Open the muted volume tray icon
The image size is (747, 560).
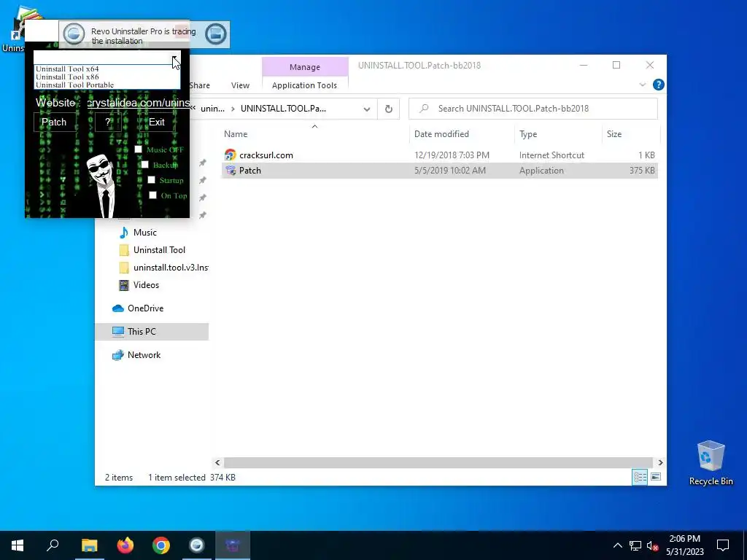click(x=653, y=545)
